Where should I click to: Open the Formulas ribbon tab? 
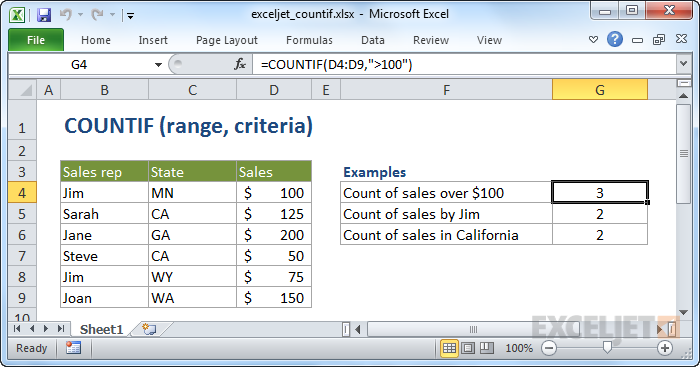point(309,40)
